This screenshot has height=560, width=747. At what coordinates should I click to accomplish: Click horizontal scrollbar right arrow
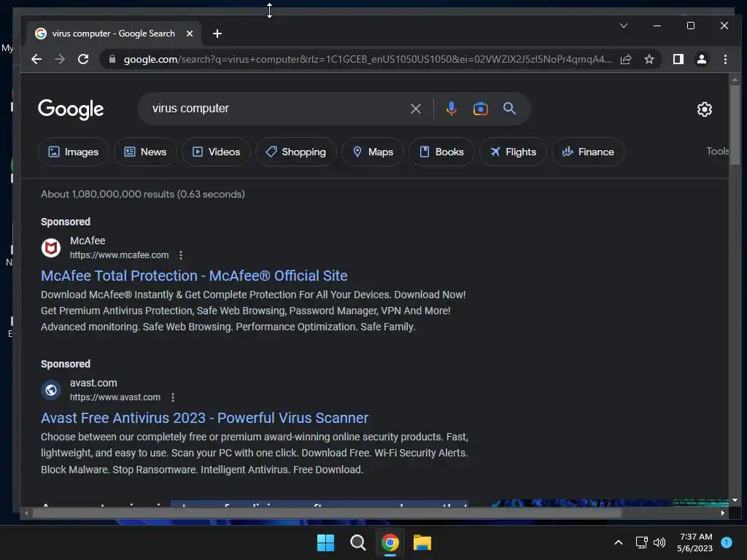point(723,513)
